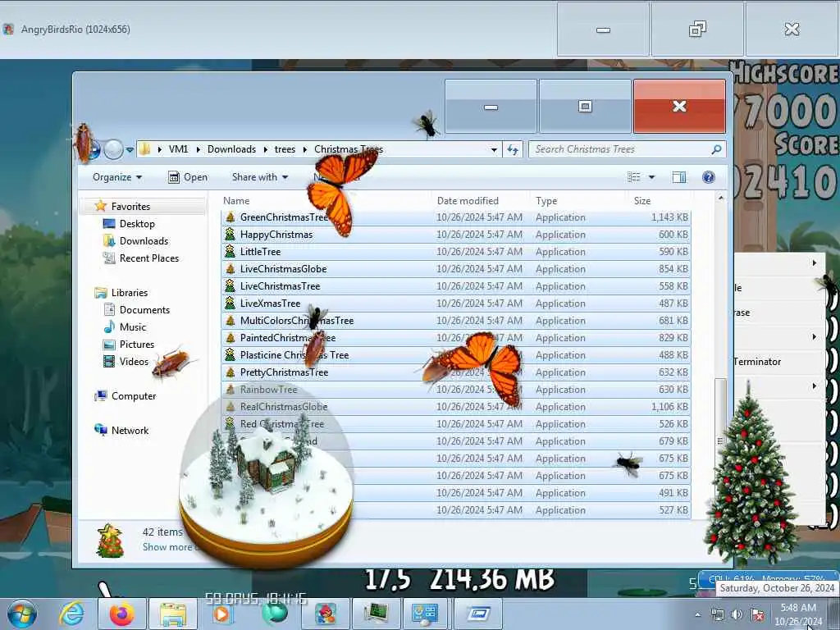The image size is (840, 630).
Task: Click the details pane Christmas tree thumbnail
Action: point(109,540)
